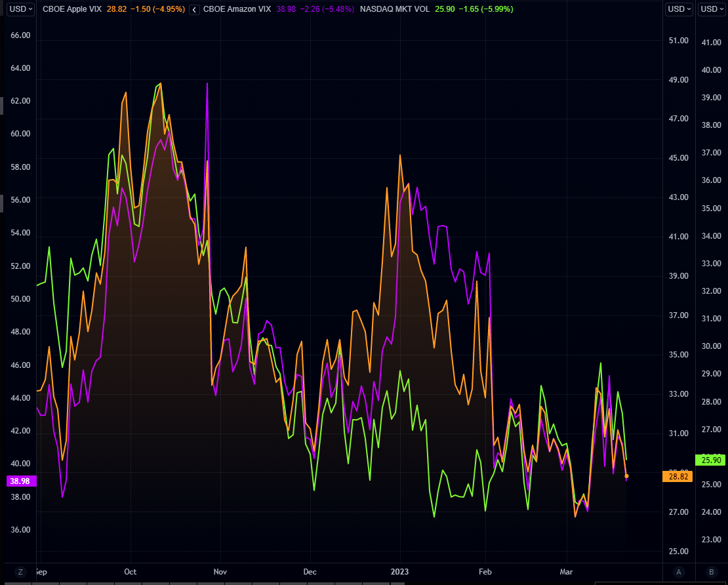Click the Nov label on time axis
The width and height of the screenshot is (728, 585).
click(x=220, y=571)
